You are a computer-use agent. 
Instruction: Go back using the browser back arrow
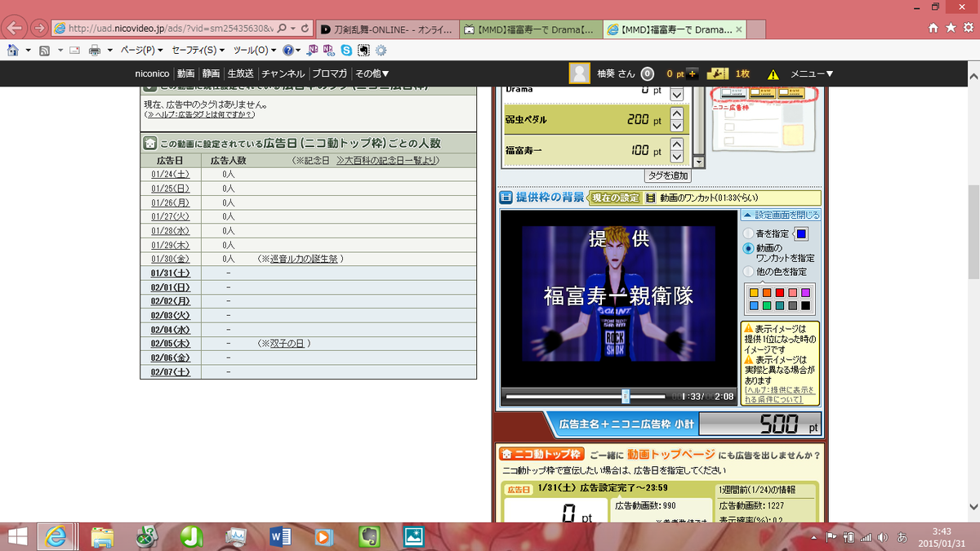[15, 27]
